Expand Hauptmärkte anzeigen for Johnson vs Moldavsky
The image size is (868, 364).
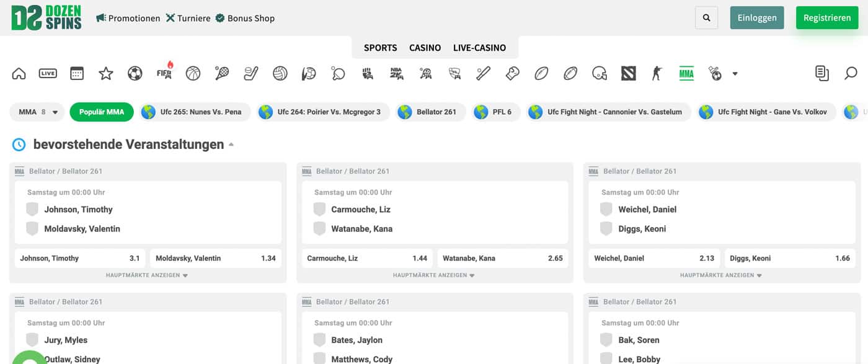[x=148, y=275]
